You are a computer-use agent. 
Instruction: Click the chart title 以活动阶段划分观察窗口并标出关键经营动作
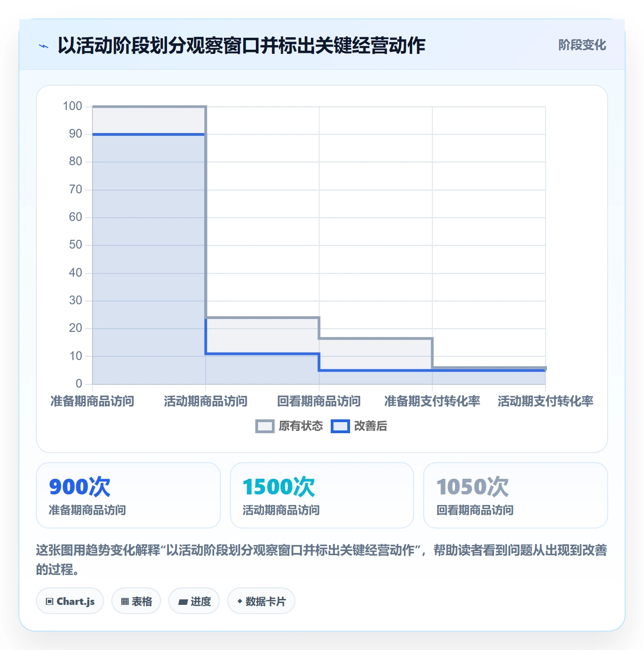click(241, 46)
